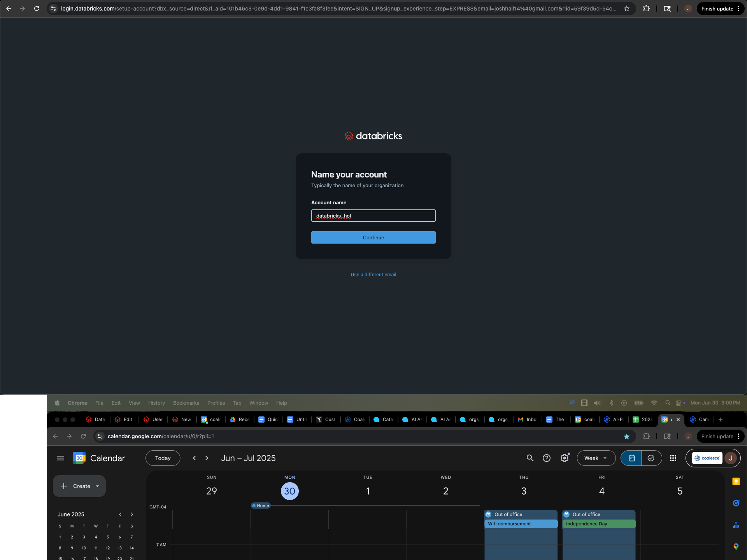Image resolution: width=747 pixels, height=560 pixels.
Task: Search calendar with magnifier icon
Action: pyautogui.click(x=530, y=458)
